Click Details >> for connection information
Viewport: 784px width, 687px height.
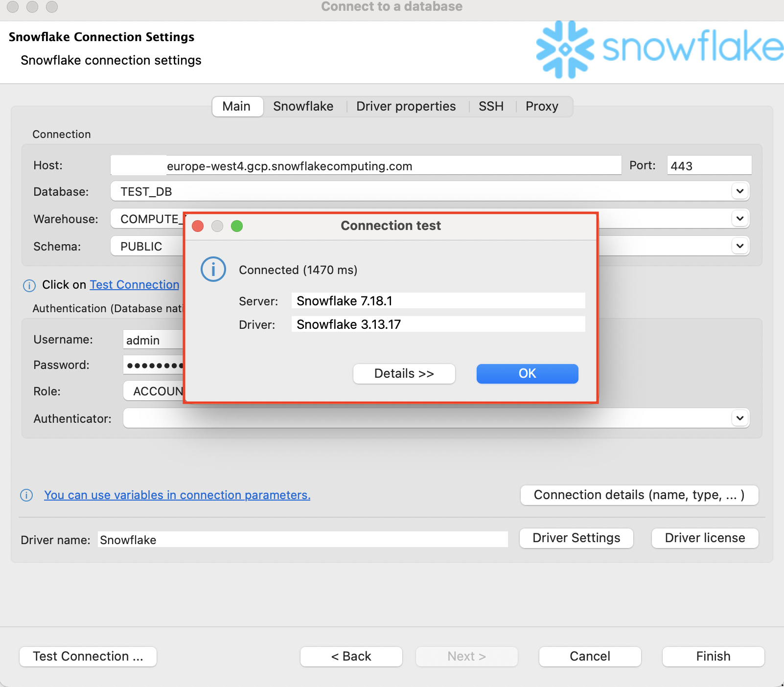point(404,373)
